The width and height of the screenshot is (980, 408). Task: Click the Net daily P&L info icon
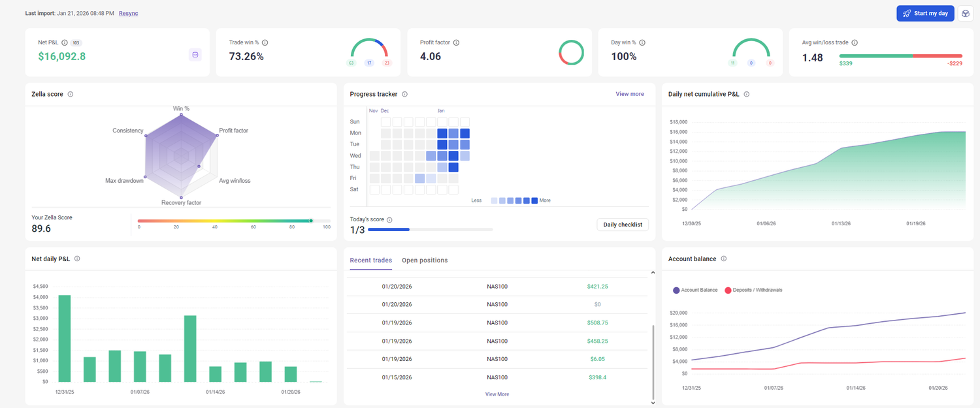77,259
